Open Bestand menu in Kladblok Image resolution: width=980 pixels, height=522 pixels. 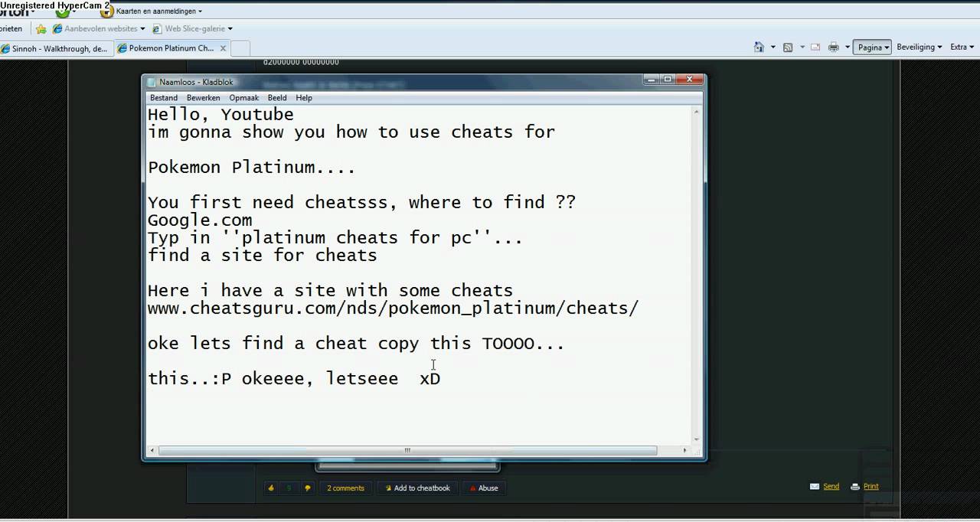164,98
